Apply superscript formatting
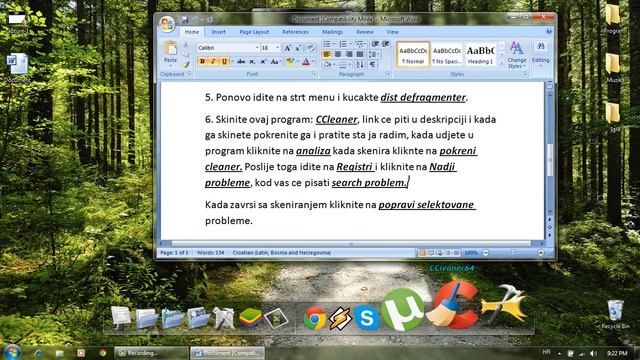Screen dimensions: 640x360 click(263, 62)
